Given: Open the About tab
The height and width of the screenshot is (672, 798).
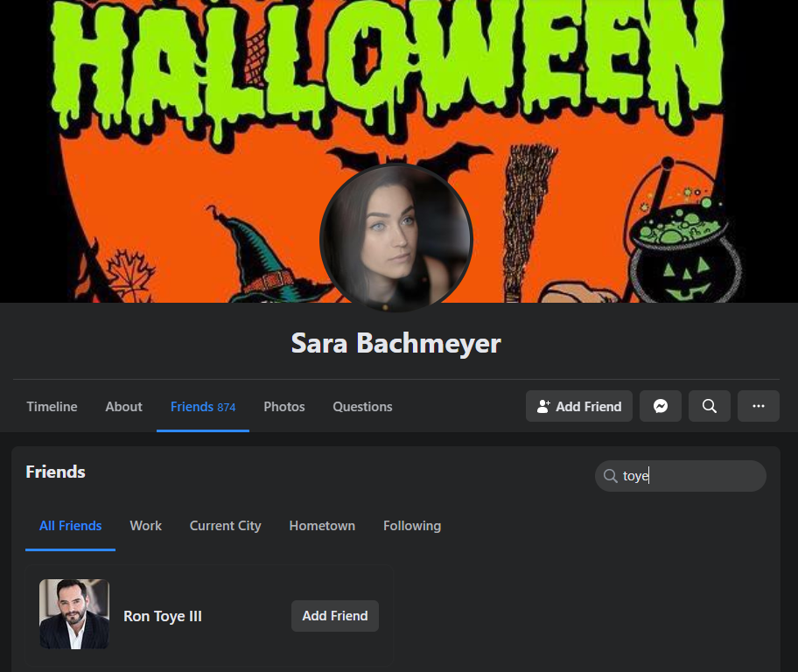Looking at the screenshot, I should 123,407.
